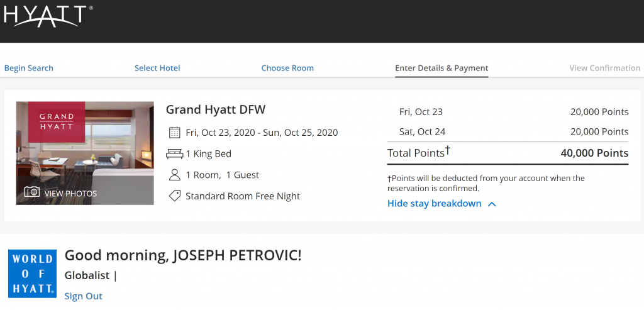
Task: Go back to Select Hotel step
Action: [157, 68]
